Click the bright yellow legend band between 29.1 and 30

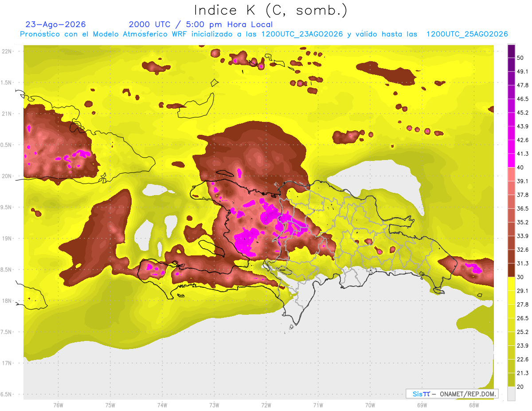click(512, 284)
